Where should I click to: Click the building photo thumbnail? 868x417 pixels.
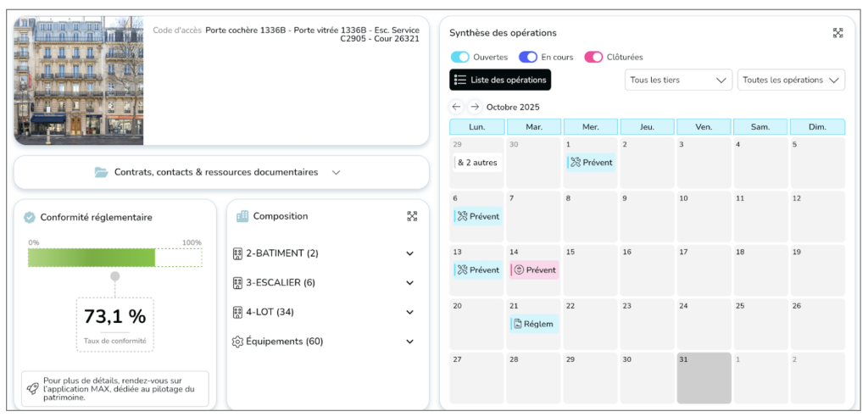coord(79,81)
